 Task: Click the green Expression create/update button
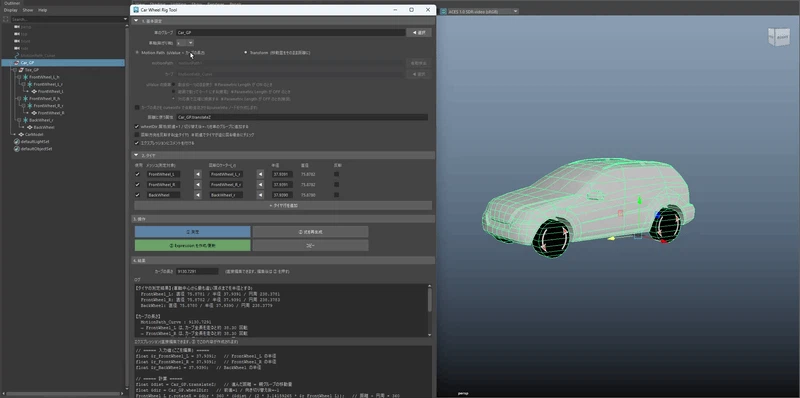[192, 245]
